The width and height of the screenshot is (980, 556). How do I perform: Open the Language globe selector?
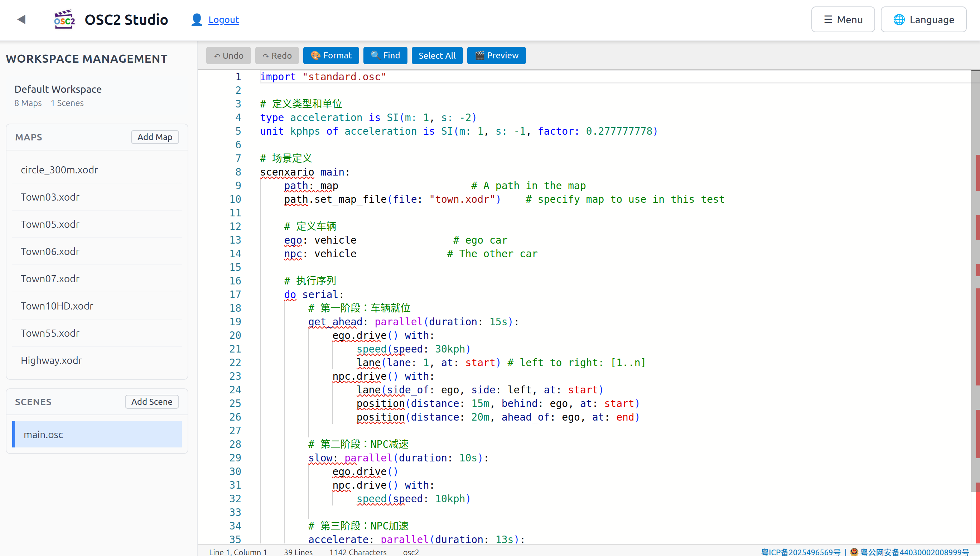[923, 19]
